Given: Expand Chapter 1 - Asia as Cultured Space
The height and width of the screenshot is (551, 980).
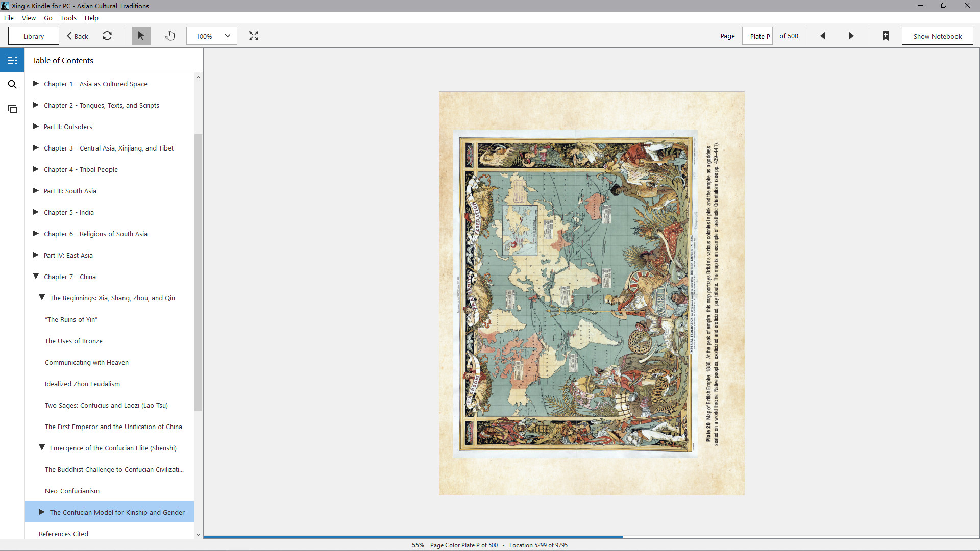Looking at the screenshot, I should click(36, 83).
